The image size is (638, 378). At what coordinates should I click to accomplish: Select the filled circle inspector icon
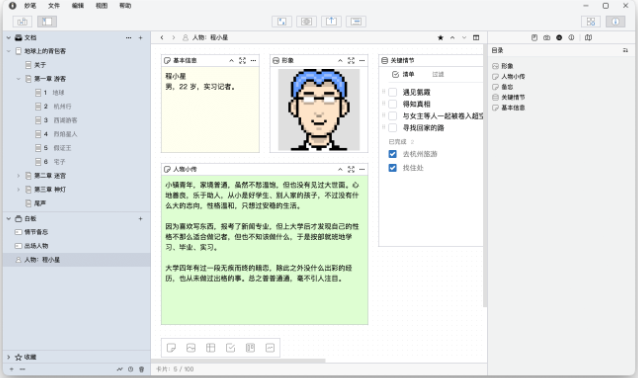tap(559, 37)
